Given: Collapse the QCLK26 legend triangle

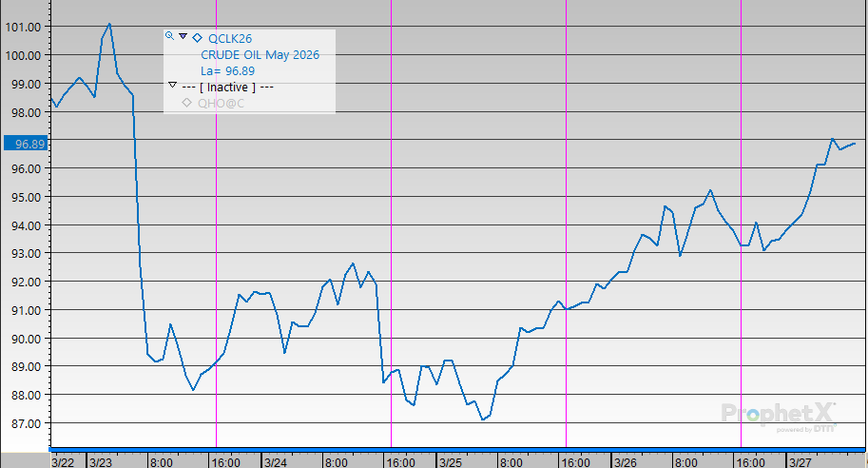Looking at the screenshot, I should (183, 36).
